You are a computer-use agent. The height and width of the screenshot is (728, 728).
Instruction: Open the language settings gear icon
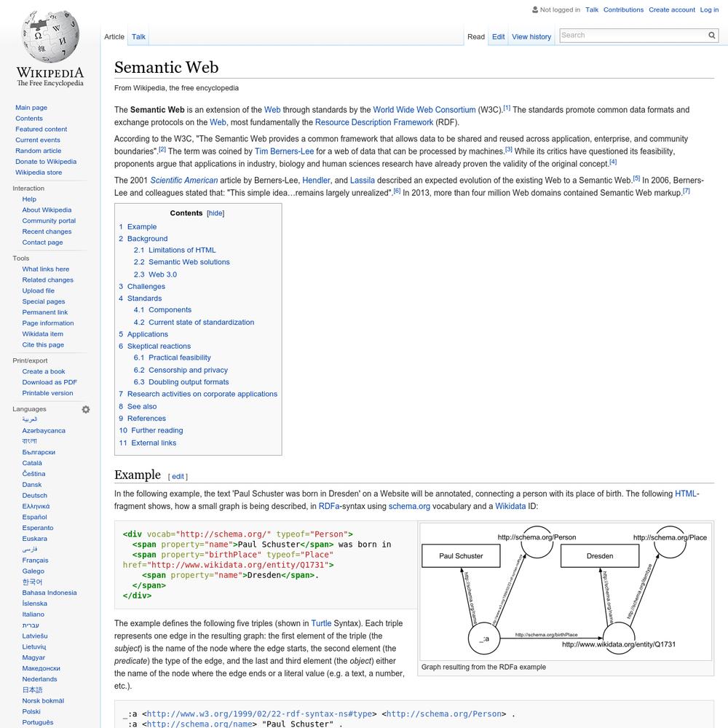click(x=86, y=409)
